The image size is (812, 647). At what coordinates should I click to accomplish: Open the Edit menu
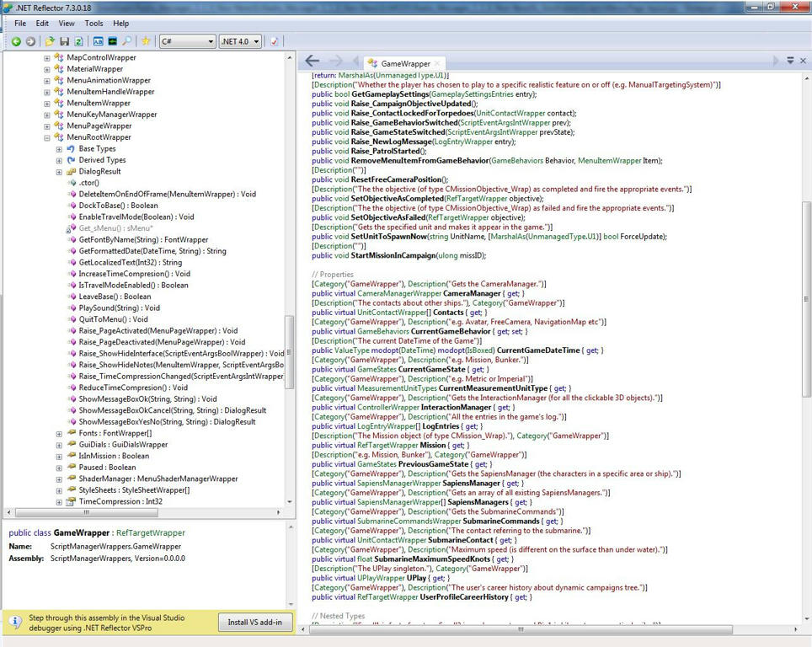coord(42,24)
